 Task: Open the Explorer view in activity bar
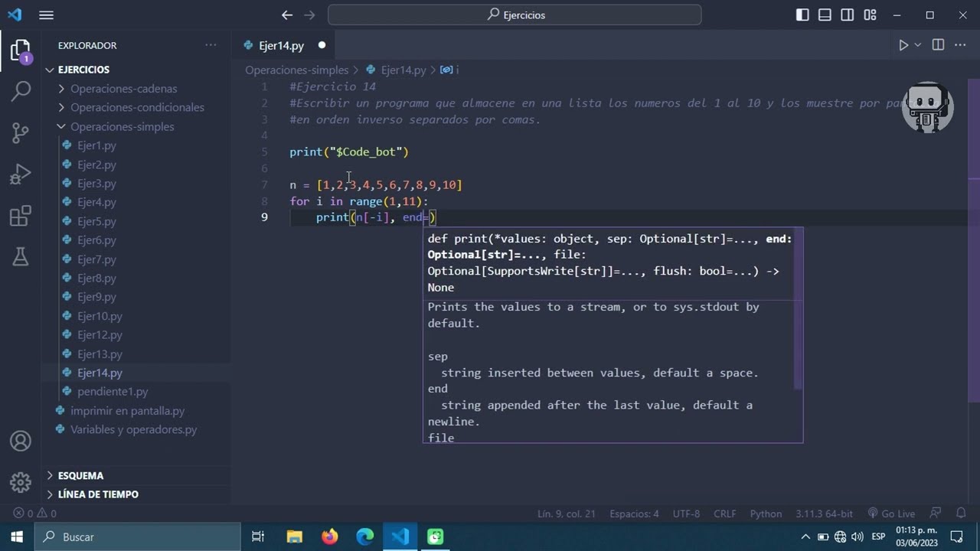pyautogui.click(x=21, y=51)
